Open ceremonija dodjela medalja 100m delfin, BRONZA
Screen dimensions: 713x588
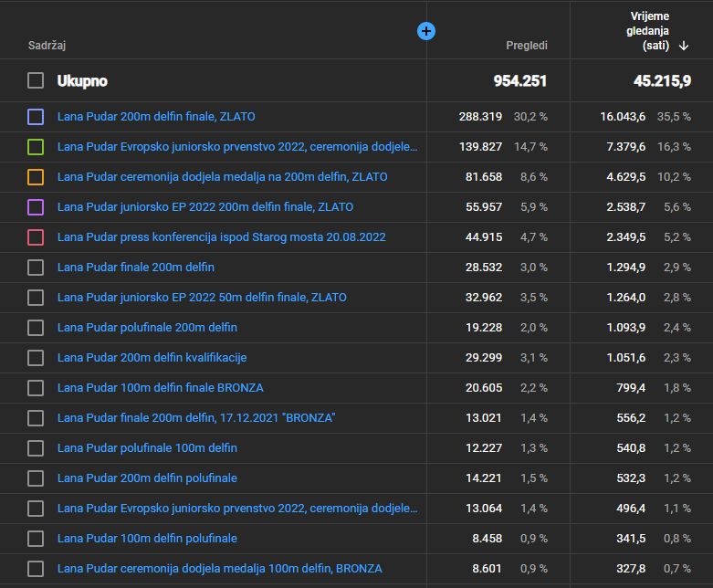point(219,569)
